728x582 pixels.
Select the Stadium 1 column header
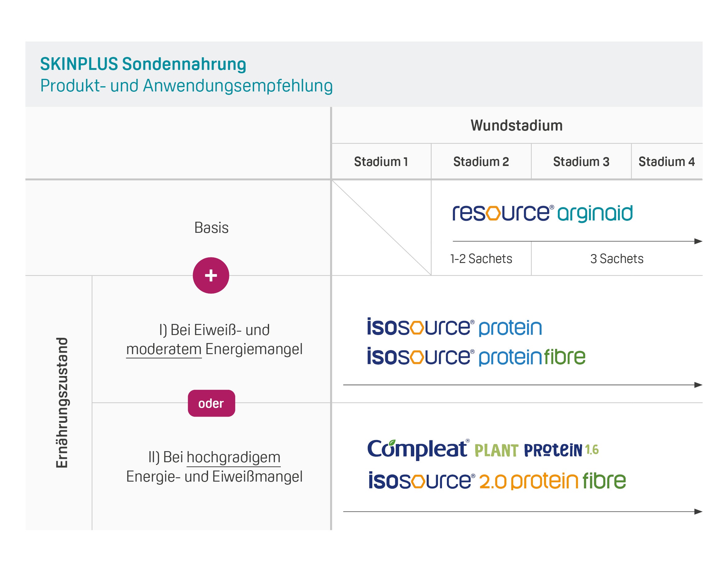click(x=381, y=162)
